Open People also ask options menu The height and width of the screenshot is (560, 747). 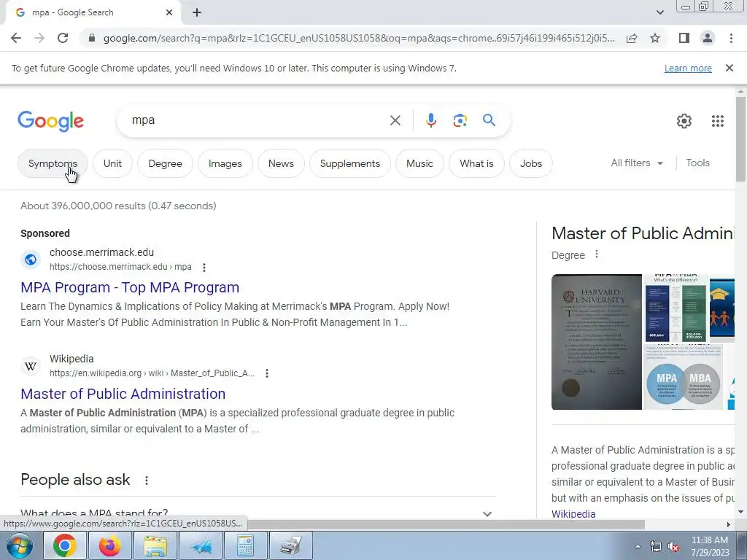pyautogui.click(x=146, y=481)
